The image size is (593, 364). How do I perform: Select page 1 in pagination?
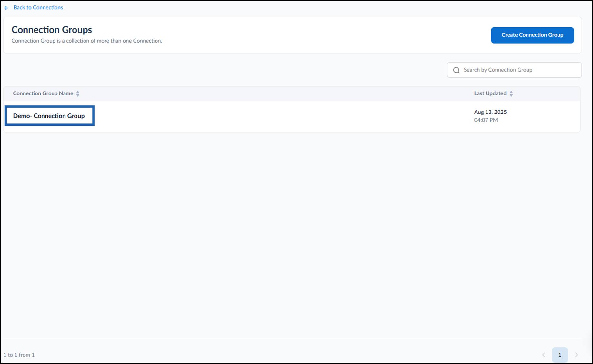coord(560,355)
